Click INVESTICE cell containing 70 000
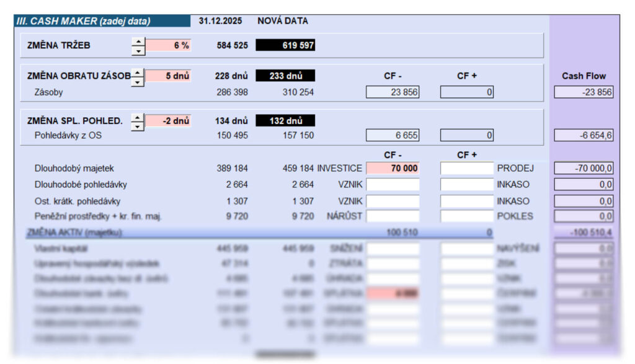The width and height of the screenshot is (635, 364). [x=393, y=168]
